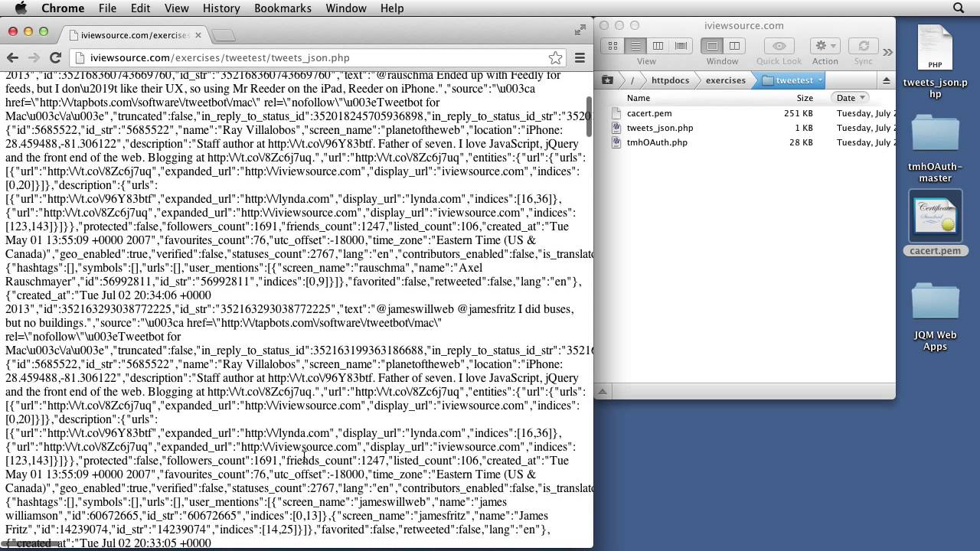Click Chrome's forward navigation arrow
980x551 pixels.
pos(34,57)
